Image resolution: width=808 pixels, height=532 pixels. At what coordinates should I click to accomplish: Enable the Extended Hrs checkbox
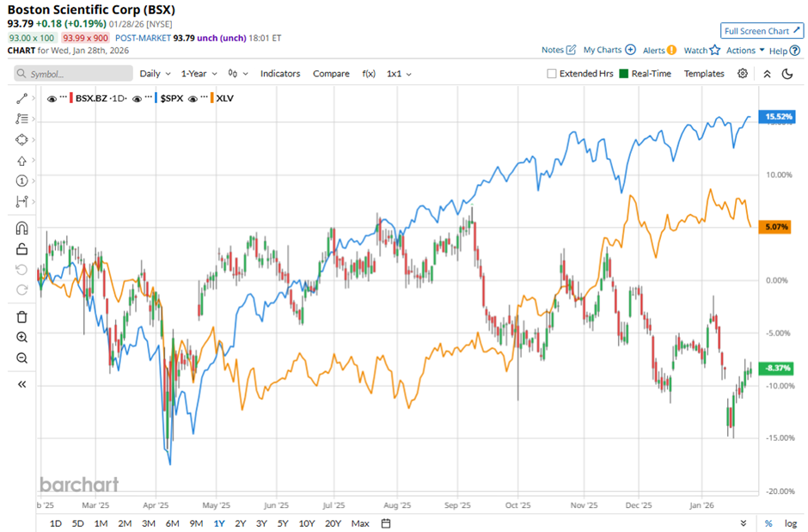pos(552,74)
